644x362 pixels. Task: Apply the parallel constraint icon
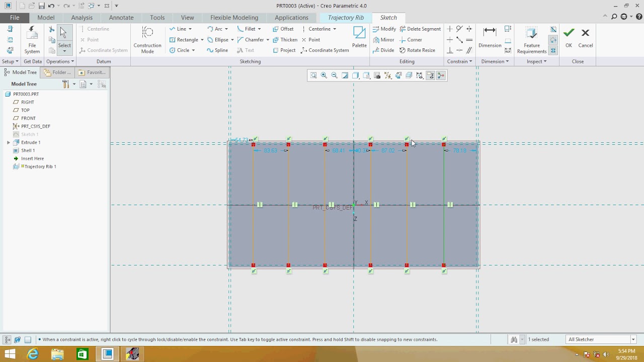tap(469, 50)
